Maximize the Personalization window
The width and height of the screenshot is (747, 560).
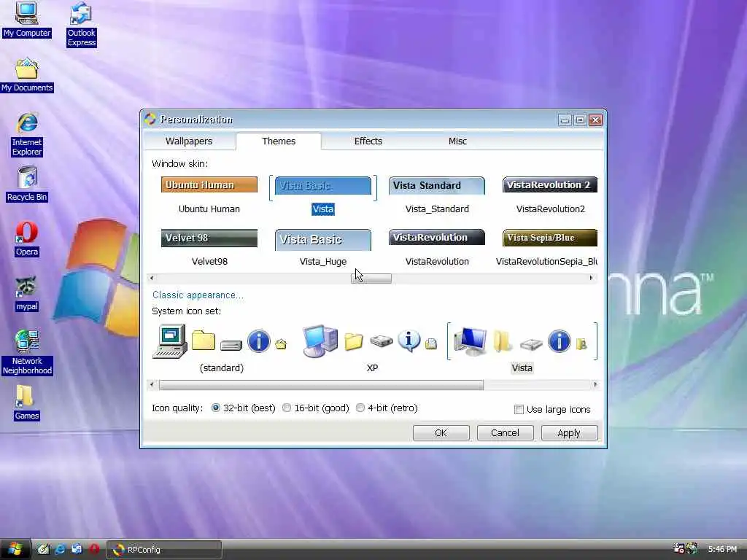(580, 120)
